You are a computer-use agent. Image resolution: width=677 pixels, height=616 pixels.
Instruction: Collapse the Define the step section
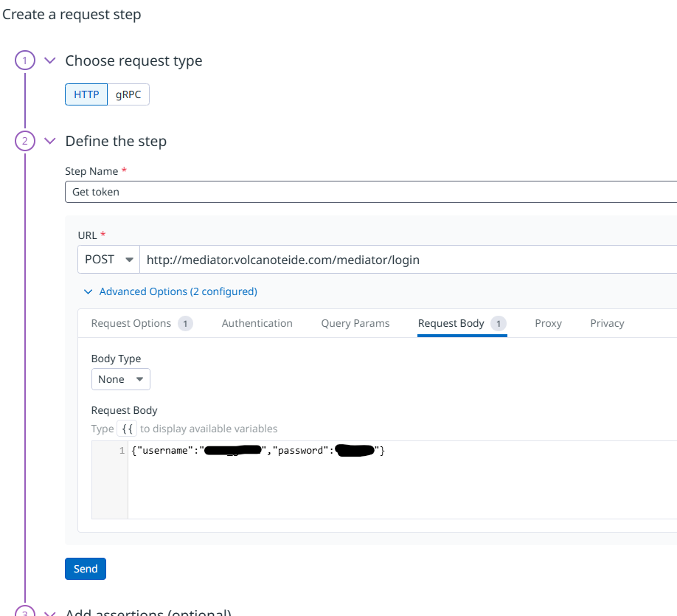click(50, 141)
